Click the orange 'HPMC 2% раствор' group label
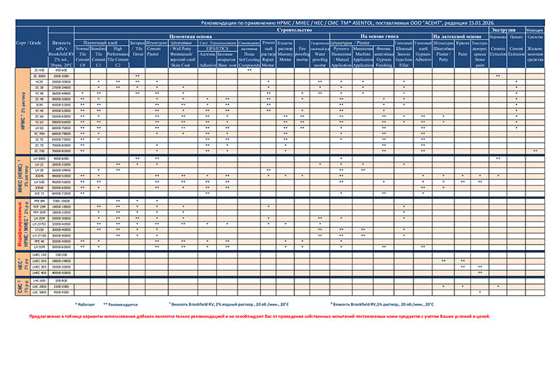554x392 pixels. pos(23,111)
